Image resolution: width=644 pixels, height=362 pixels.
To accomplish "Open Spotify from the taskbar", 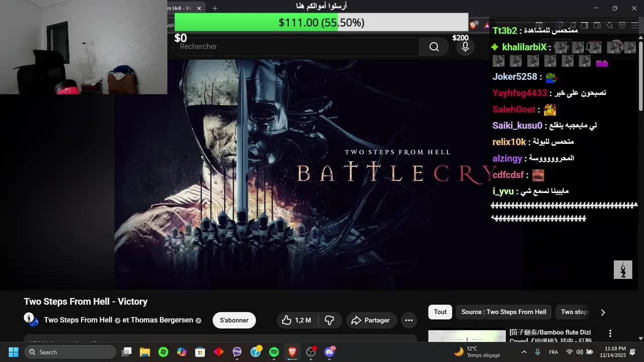I will pos(274,352).
